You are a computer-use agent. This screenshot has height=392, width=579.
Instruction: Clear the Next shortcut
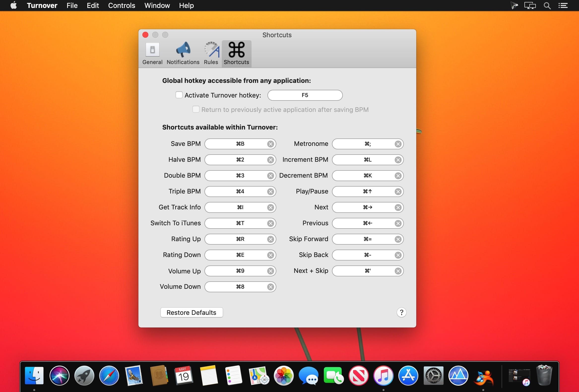tap(398, 207)
